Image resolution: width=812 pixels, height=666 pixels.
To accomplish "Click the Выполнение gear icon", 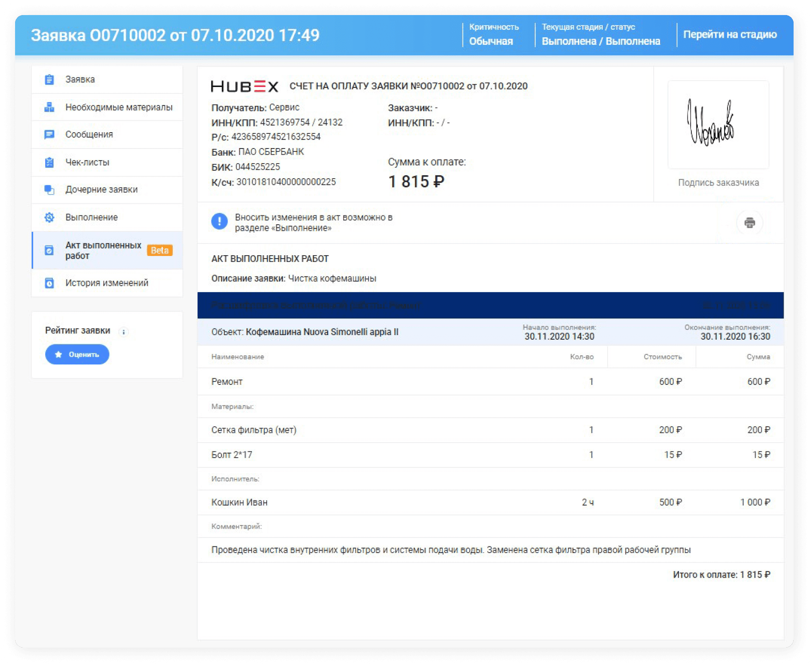I will 50,217.
